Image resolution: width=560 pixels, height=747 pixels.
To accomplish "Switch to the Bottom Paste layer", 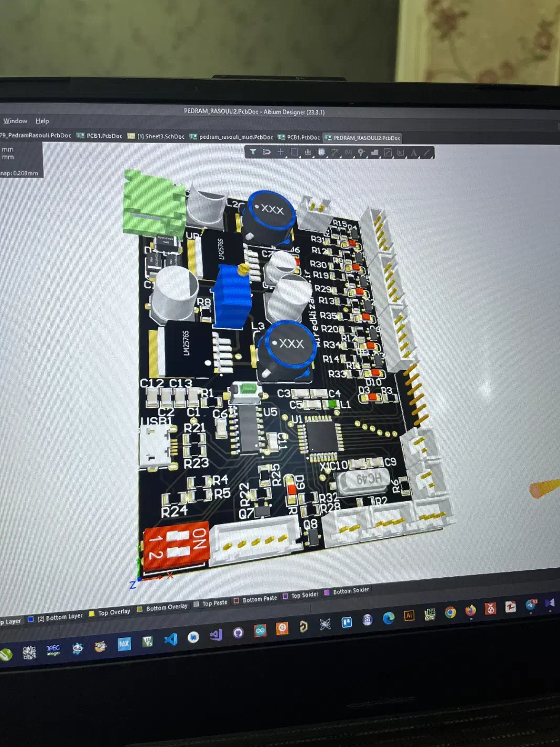I will (x=260, y=599).
